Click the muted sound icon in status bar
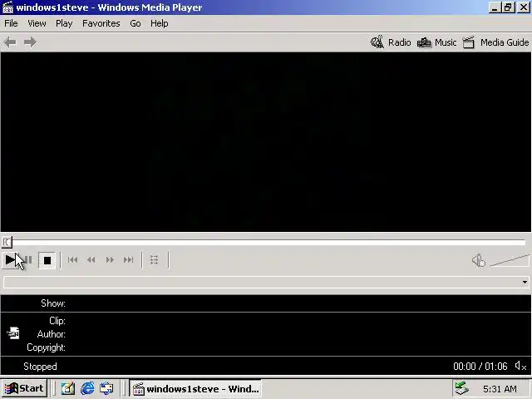Viewport: 532px width, 399px height. (x=520, y=366)
